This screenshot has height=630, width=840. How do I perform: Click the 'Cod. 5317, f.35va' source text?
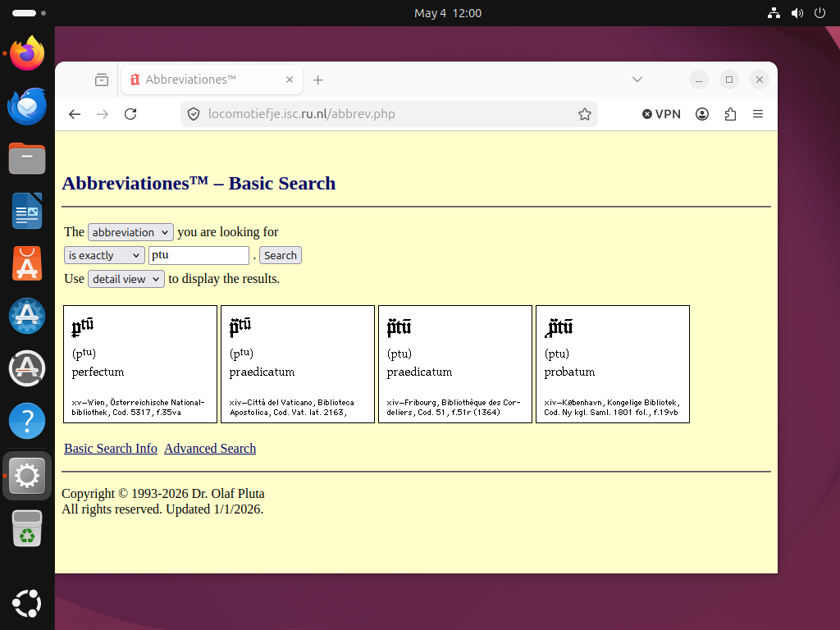(147, 413)
